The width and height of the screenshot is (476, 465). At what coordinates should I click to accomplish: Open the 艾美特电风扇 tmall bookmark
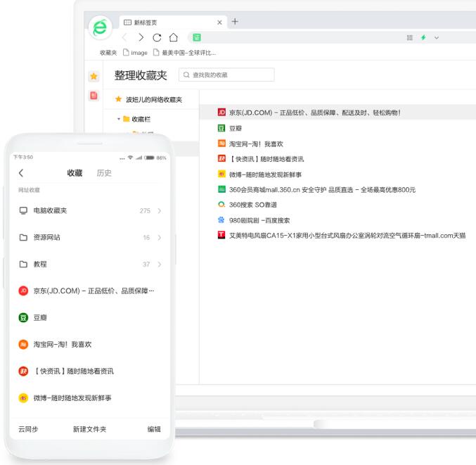[347, 236]
